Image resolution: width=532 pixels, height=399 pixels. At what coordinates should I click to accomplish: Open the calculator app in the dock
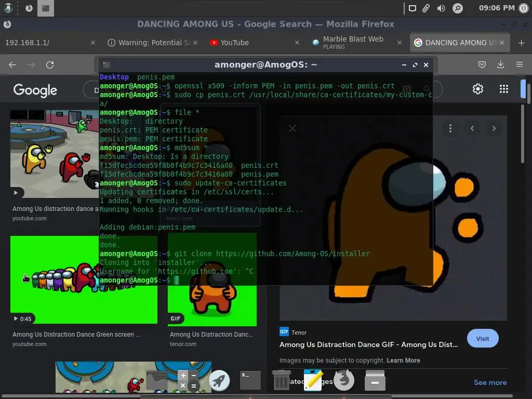188,380
